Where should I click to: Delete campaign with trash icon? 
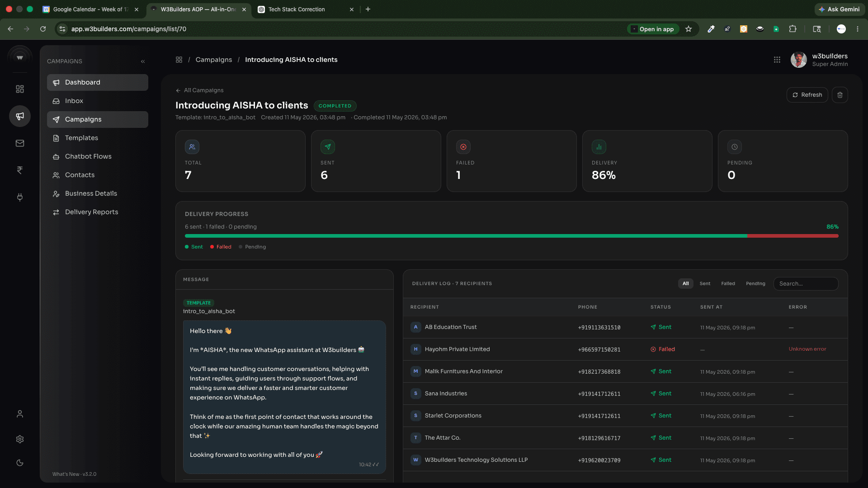click(x=840, y=95)
